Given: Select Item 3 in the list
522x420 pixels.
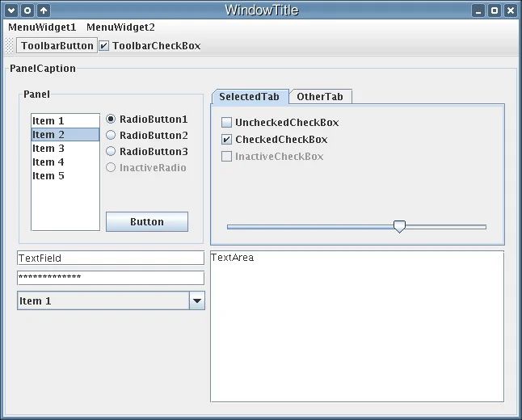Looking at the screenshot, I should click(x=65, y=148).
